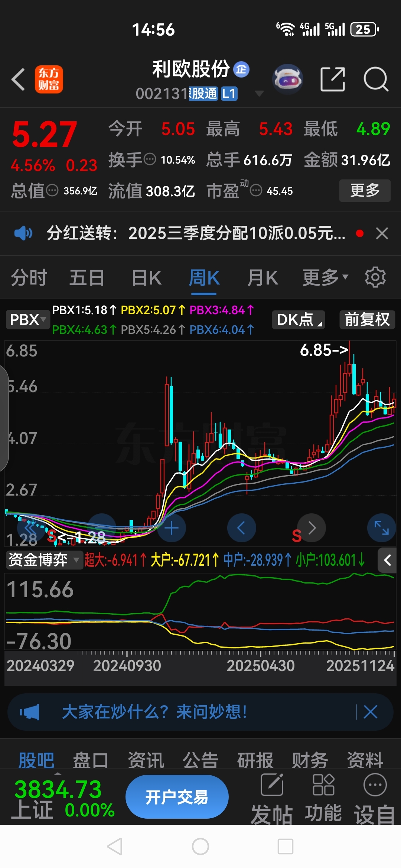Tap the plus zoom-in chart button
The image size is (401, 868).
(172, 528)
